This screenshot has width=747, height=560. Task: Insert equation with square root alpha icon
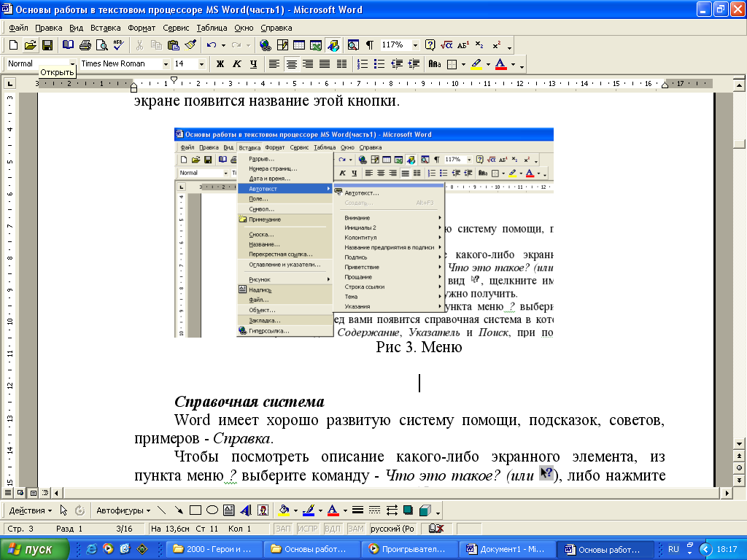point(446,45)
